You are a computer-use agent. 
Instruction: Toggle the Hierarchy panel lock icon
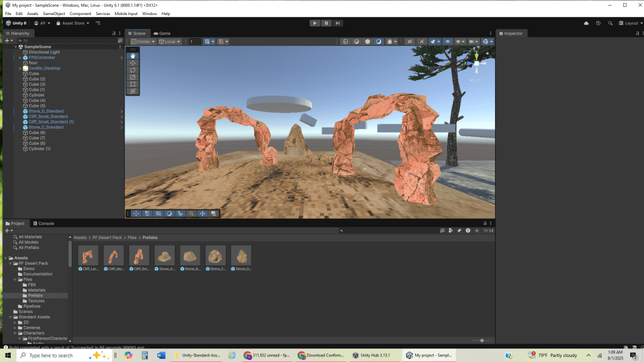[114, 33]
